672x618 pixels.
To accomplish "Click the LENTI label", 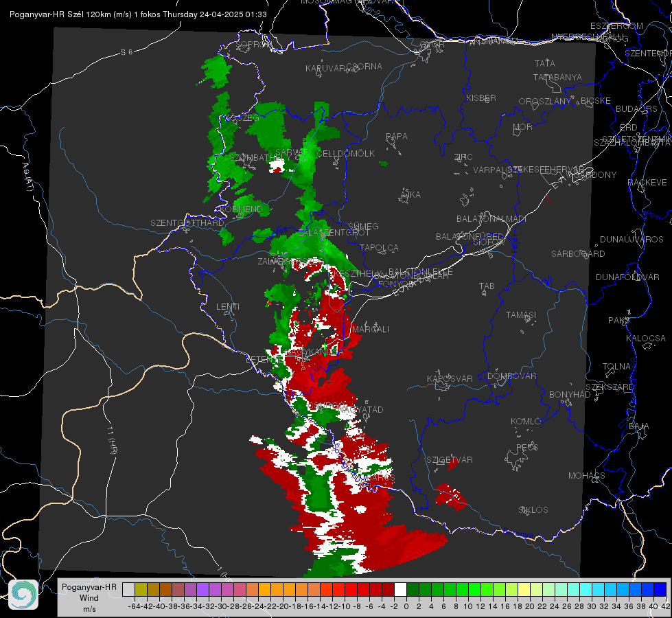I will (x=228, y=307).
